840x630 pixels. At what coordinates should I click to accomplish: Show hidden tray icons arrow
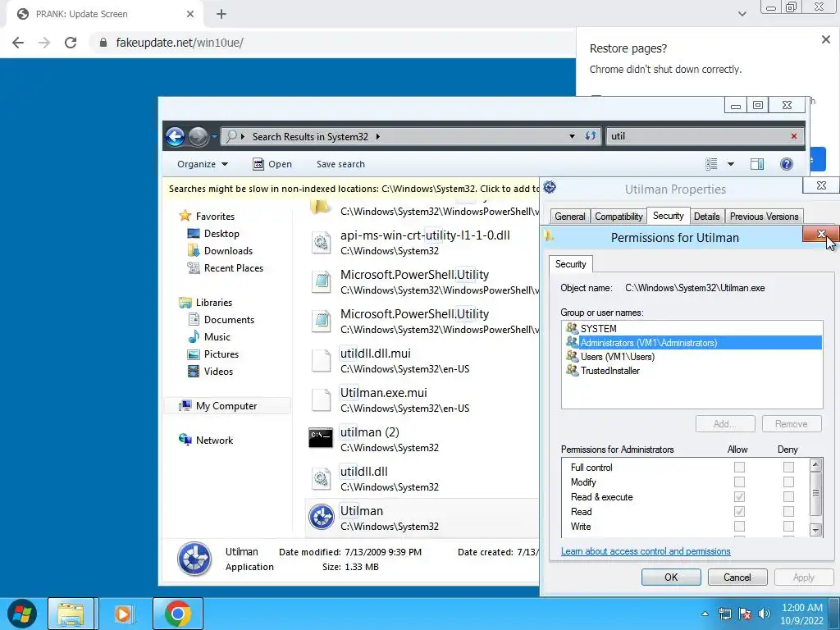[x=705, y=614]
